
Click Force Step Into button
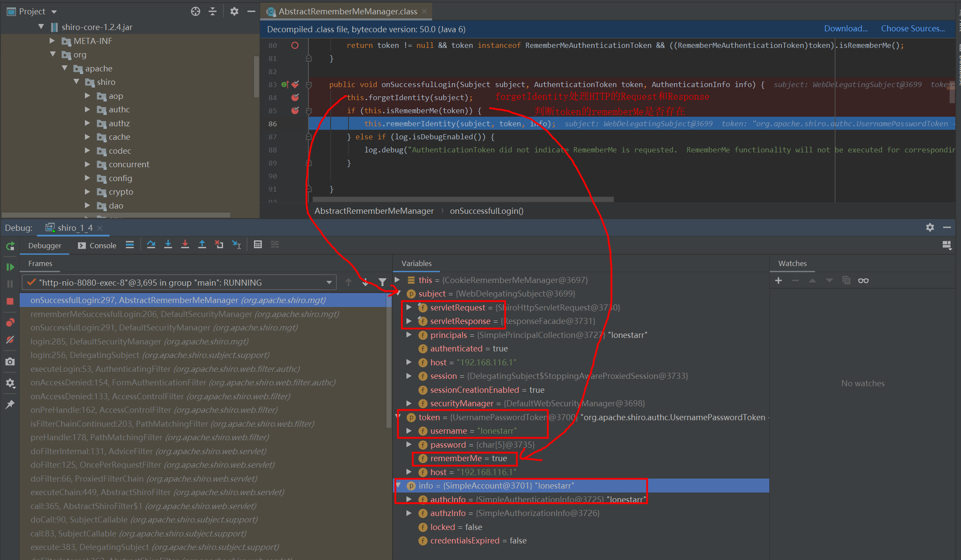(185, 245)
